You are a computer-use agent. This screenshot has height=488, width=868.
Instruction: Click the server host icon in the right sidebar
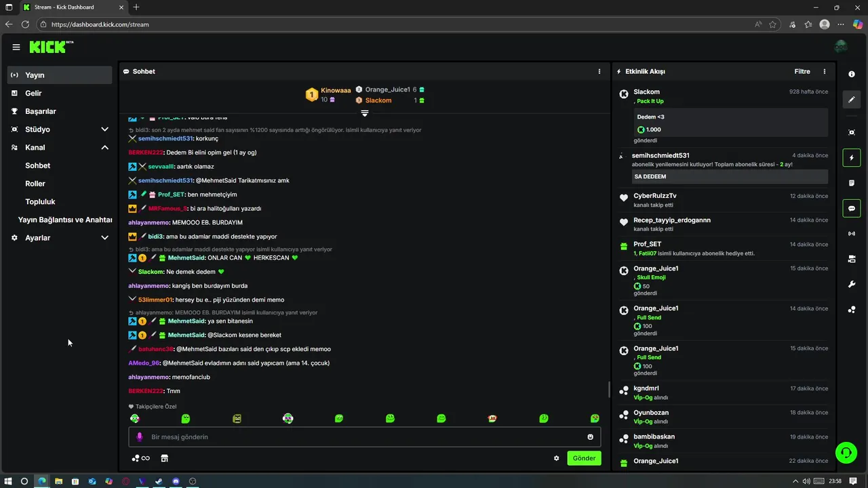pyautogui.click(x=852, y=259)
